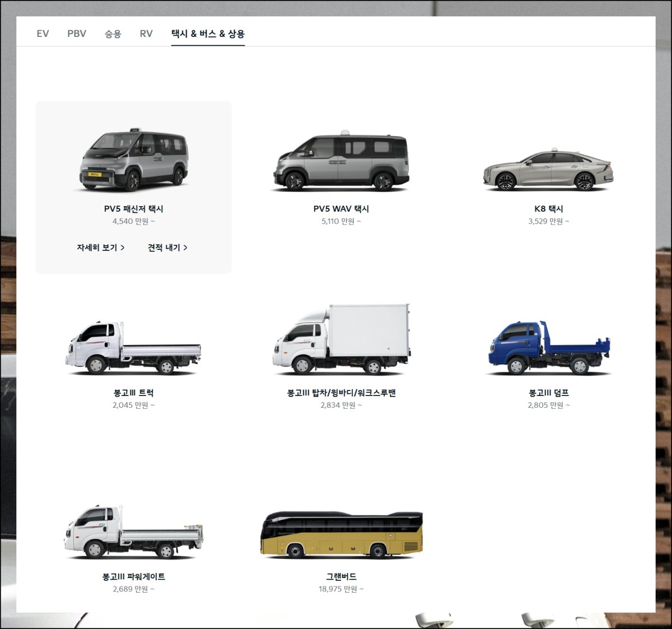Click the 18,975 만원 ~ price
Screen dimensions: 672x629
(341, 589)
